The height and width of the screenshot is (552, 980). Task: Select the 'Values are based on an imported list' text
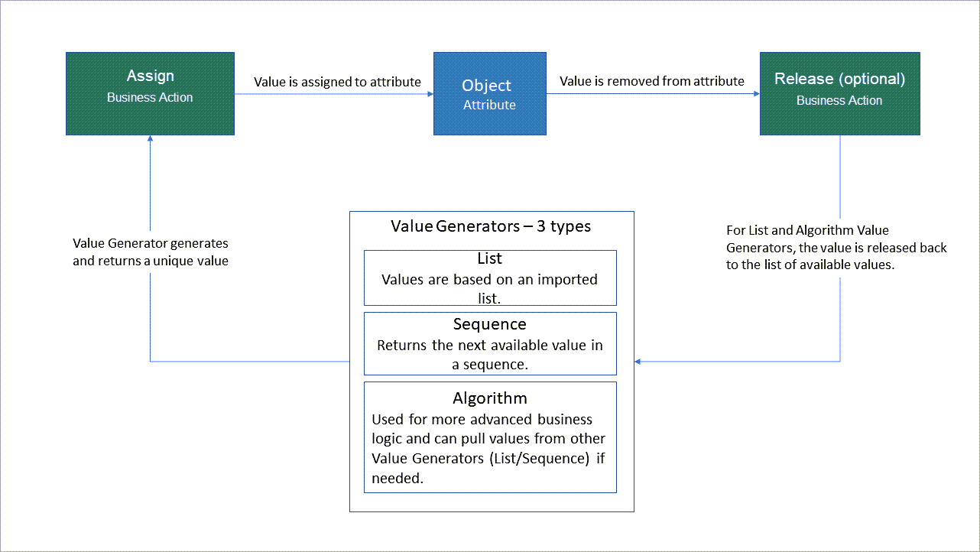click(x=489, y=287)
